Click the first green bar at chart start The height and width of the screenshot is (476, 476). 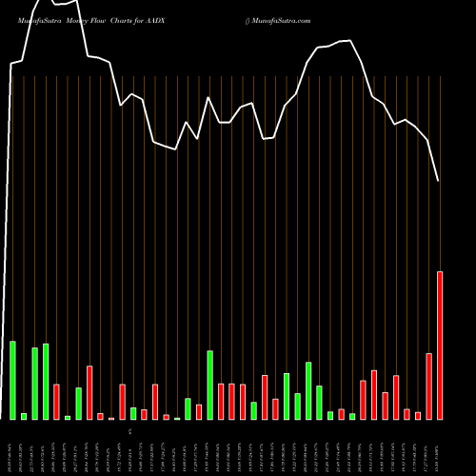point(12,381)
